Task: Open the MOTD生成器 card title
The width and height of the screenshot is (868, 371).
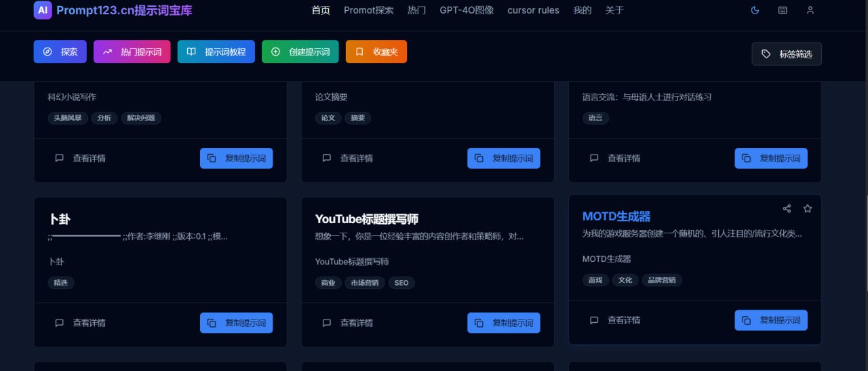Action: [x=616, y=216]
